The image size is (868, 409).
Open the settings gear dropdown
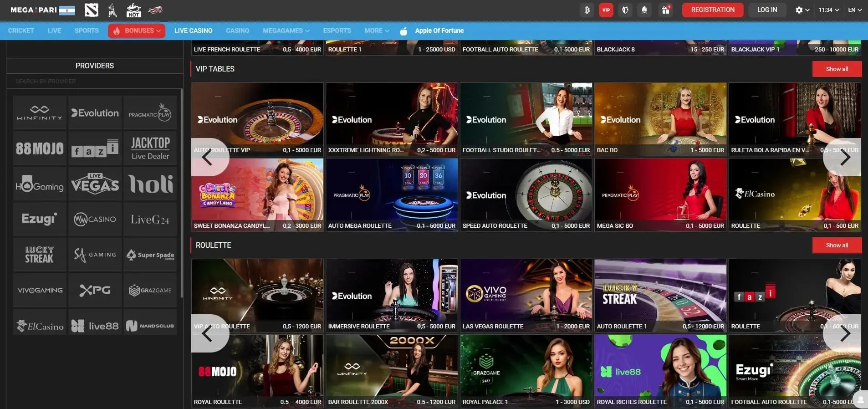click(x=802, y=10)
